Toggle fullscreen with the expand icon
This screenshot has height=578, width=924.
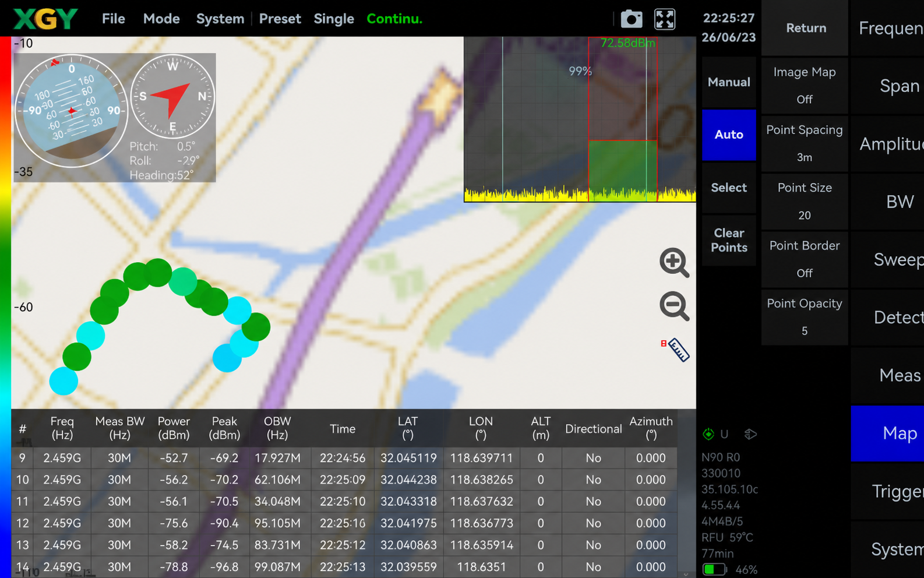(x=665, y=19)
